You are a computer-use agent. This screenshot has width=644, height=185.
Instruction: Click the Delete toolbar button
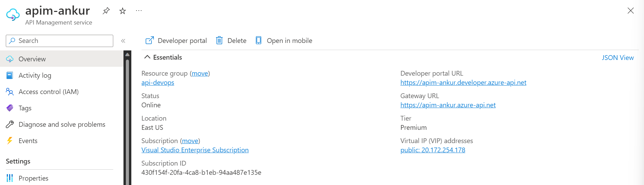[x=231, y=41]
